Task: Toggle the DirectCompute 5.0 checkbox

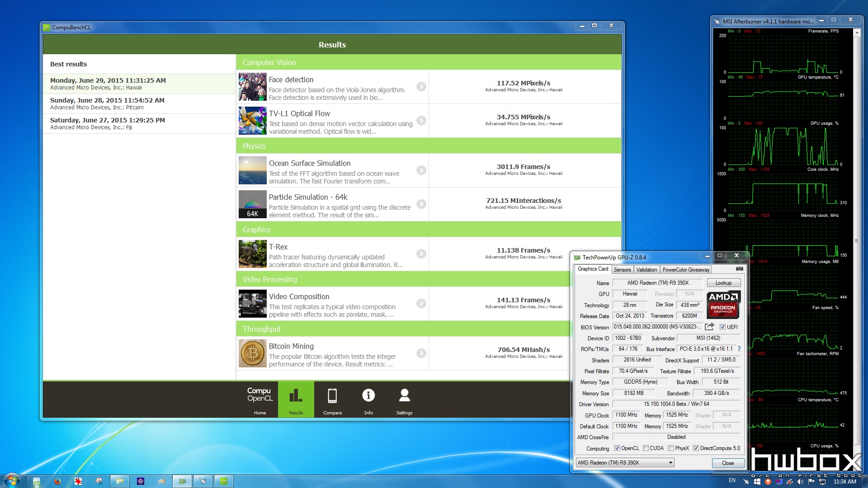Action: [696, 448]
